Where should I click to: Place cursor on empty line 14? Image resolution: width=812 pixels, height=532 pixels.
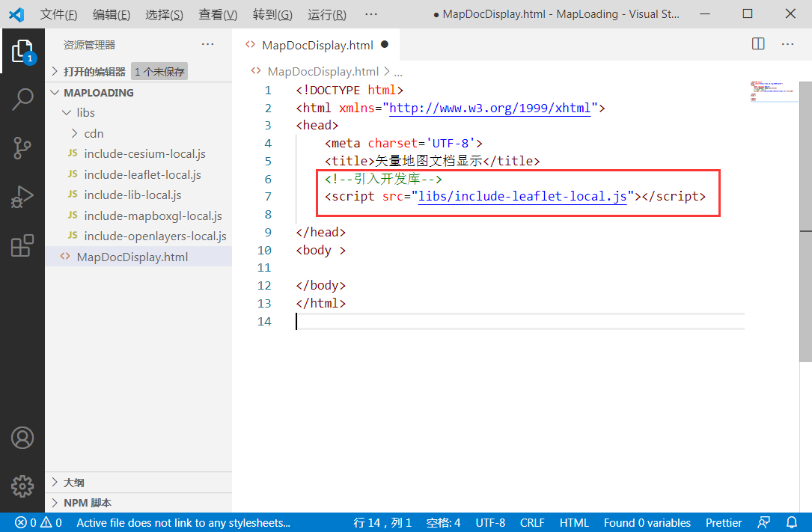point(520,321)
